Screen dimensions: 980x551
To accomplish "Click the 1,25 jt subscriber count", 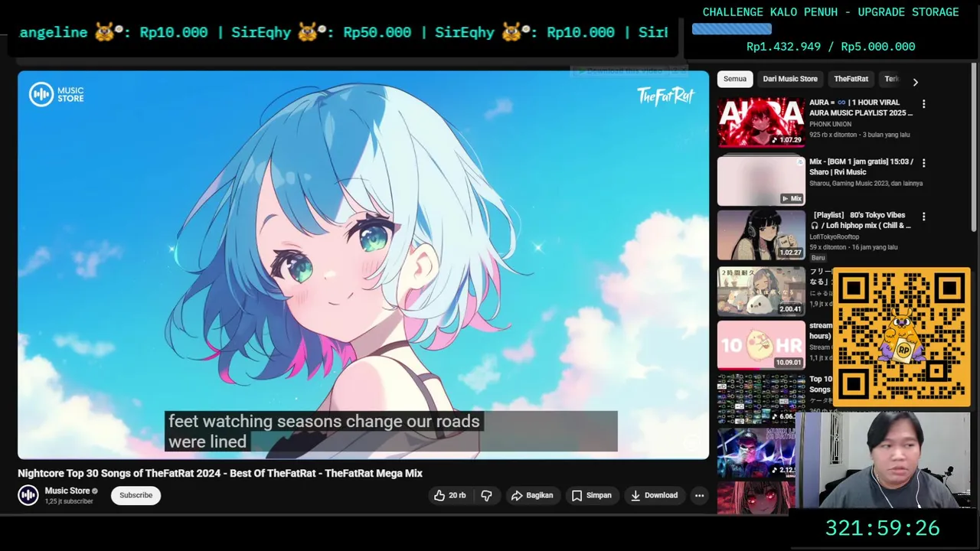I will 69,501.
